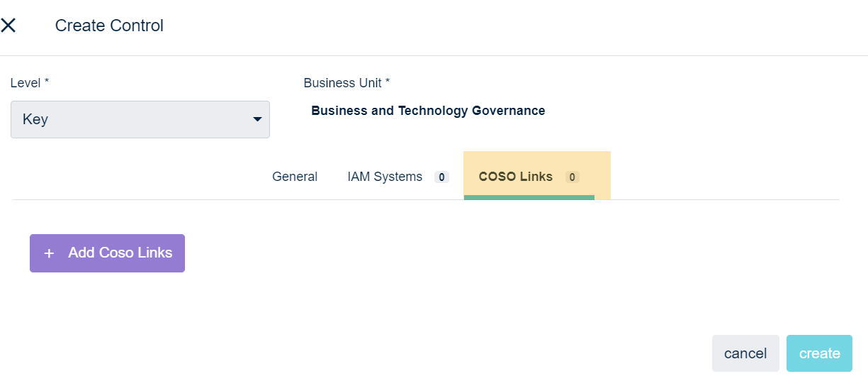Click 'Business and Technology Governance' value
The image size is (868, 381).
pos(428,111)
